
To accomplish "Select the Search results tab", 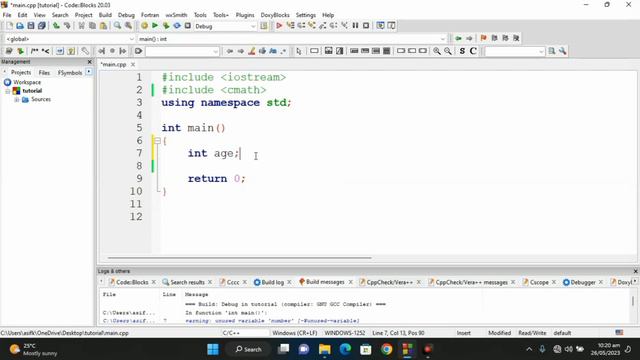I will click(187, 282).
